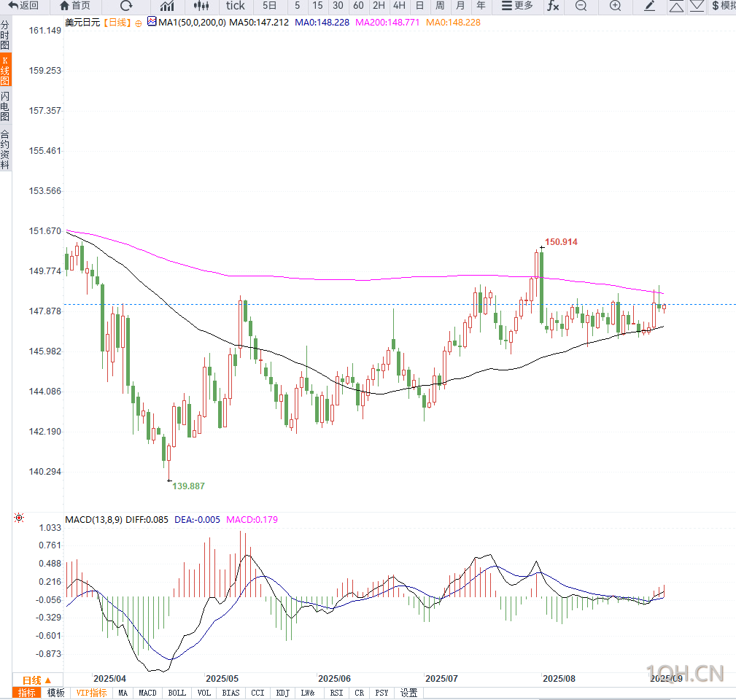
Task: Open the 设置 settings button
Action: click(408, 693)
